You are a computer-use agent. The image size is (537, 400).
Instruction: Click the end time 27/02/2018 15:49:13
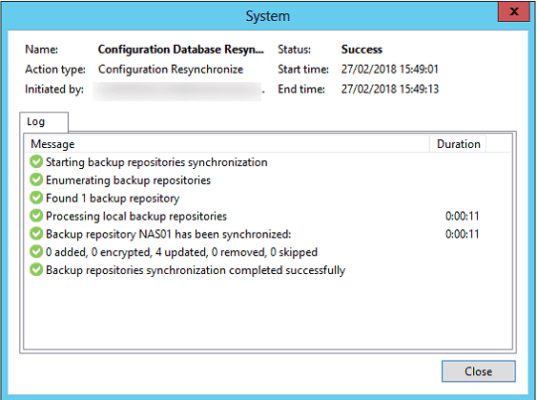390,89
